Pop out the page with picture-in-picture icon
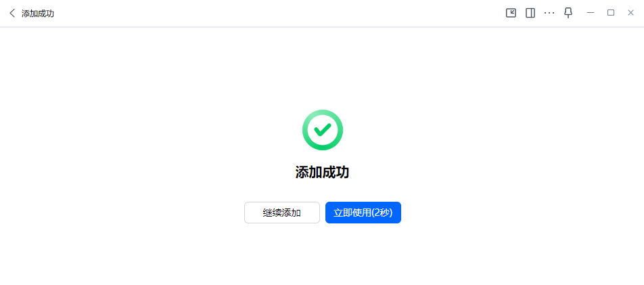Viewport: 644px width, 285px height. pyautogui.click(x=511, y=13)
